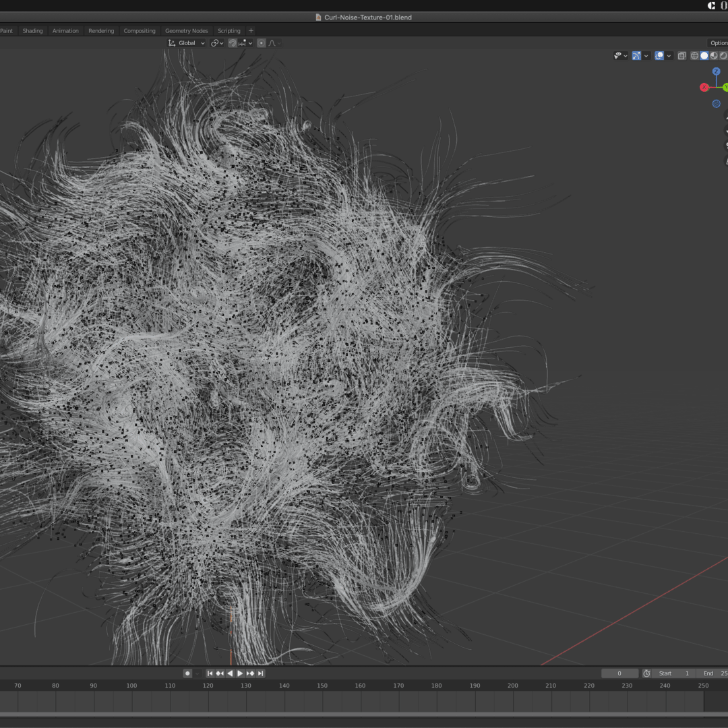Click the red X axis gizmo handle
The image size is (728, 728).
coord(704,87)
